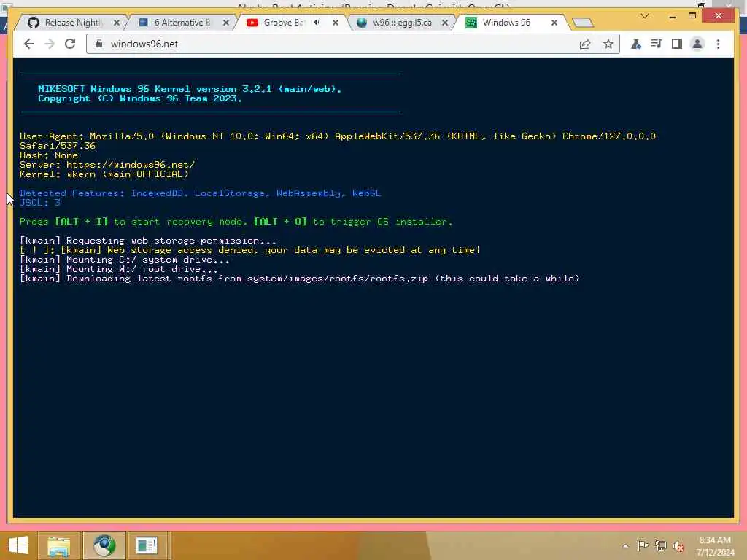
Task: Click the 'Web storage access denied' warning line
Action: point(250,250)
